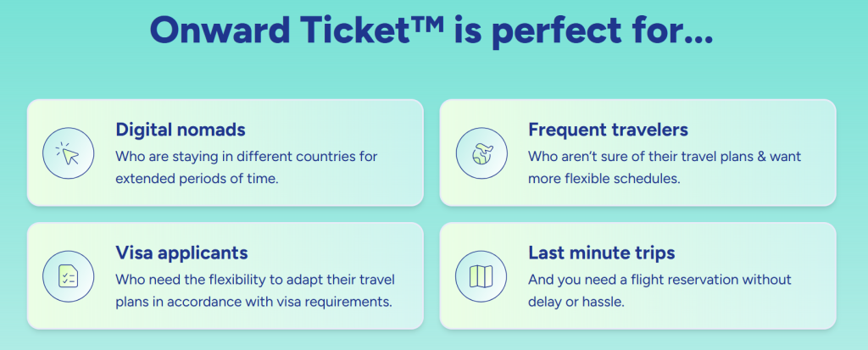Open the "Last minute trips" title text
Screen dimensions: 868x350
coord(601,253)
